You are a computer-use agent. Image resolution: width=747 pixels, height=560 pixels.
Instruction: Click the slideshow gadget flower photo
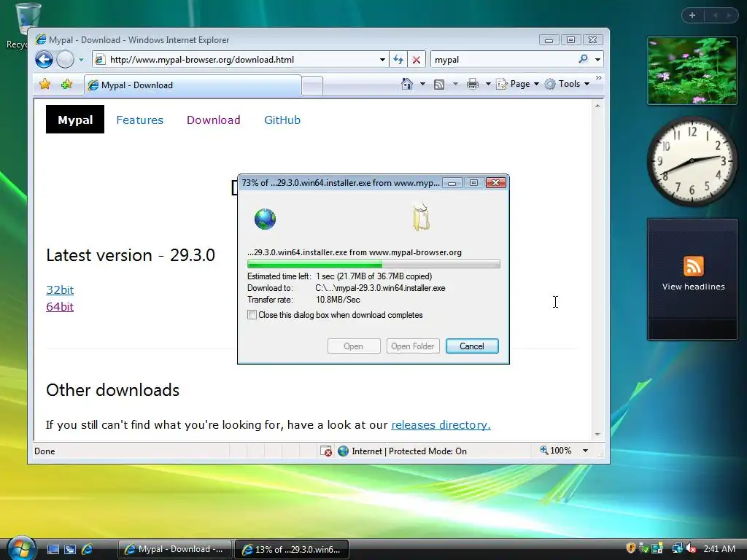692,71
